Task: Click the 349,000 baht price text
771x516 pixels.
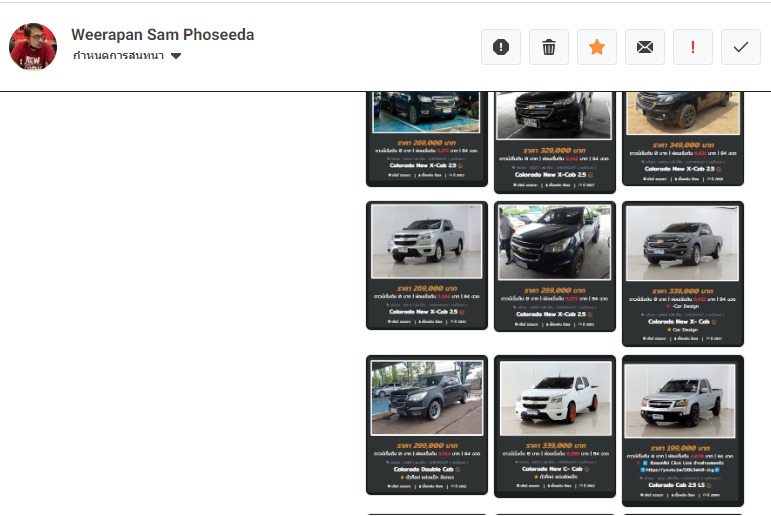Action: (x=683, y=145)
